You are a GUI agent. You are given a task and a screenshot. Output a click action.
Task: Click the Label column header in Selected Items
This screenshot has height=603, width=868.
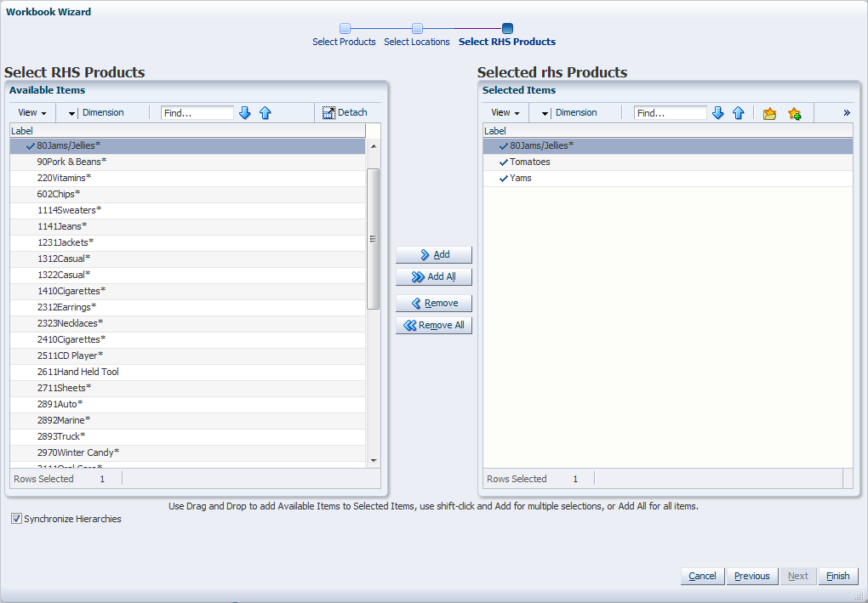coord(668,131)
